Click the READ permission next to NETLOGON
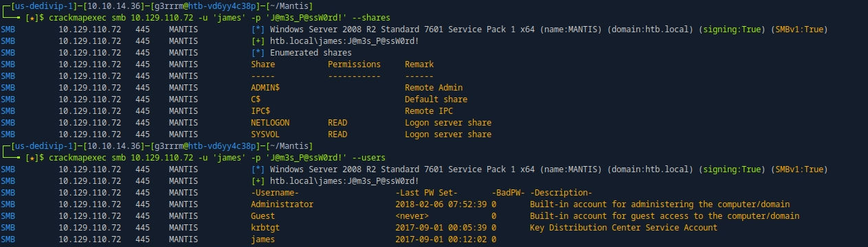The image size is (868, 247). 337,123
